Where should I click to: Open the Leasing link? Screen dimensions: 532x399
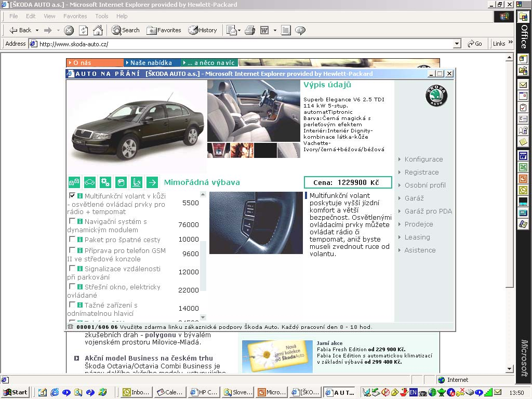(417, 237)
